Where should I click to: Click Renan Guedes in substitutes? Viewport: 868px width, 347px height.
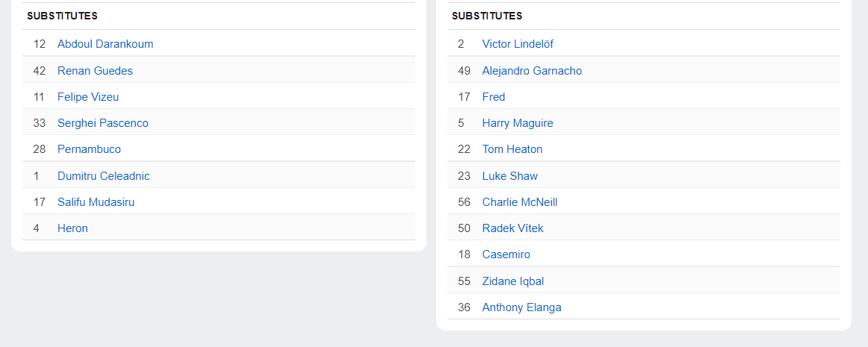[95, 71]
